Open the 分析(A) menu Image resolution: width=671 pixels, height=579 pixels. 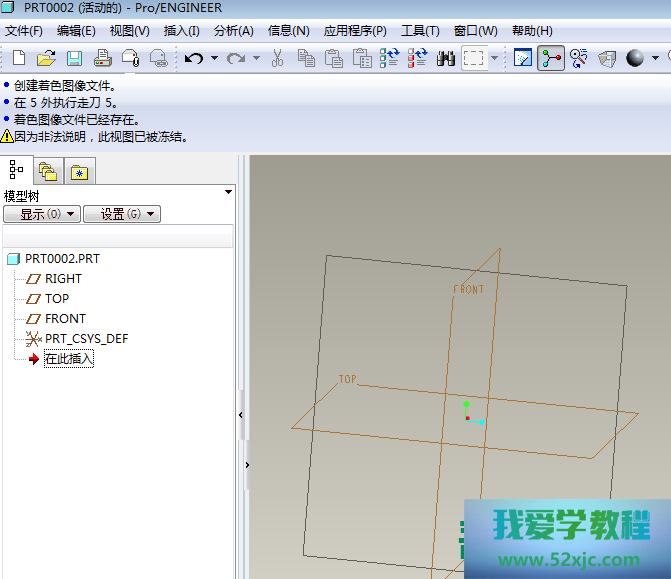coord(233,31)
